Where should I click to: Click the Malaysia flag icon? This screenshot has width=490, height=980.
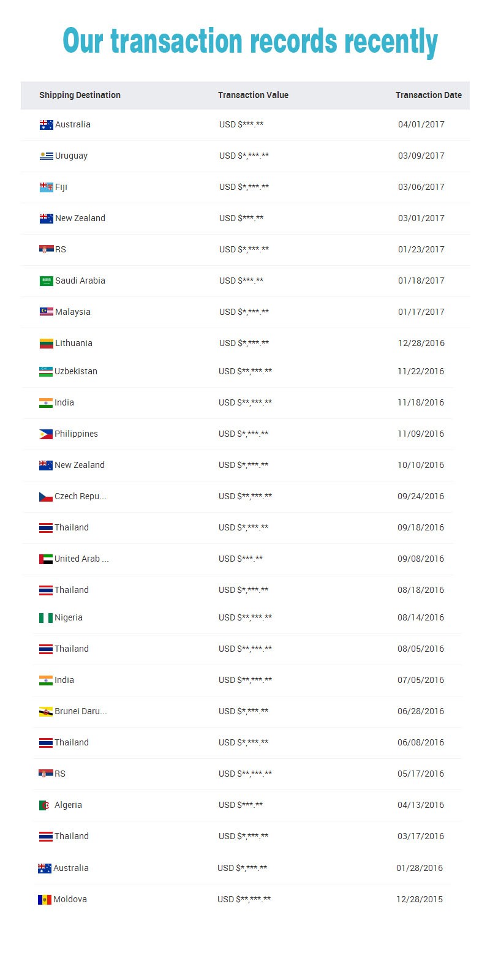[x=47, y=312]
